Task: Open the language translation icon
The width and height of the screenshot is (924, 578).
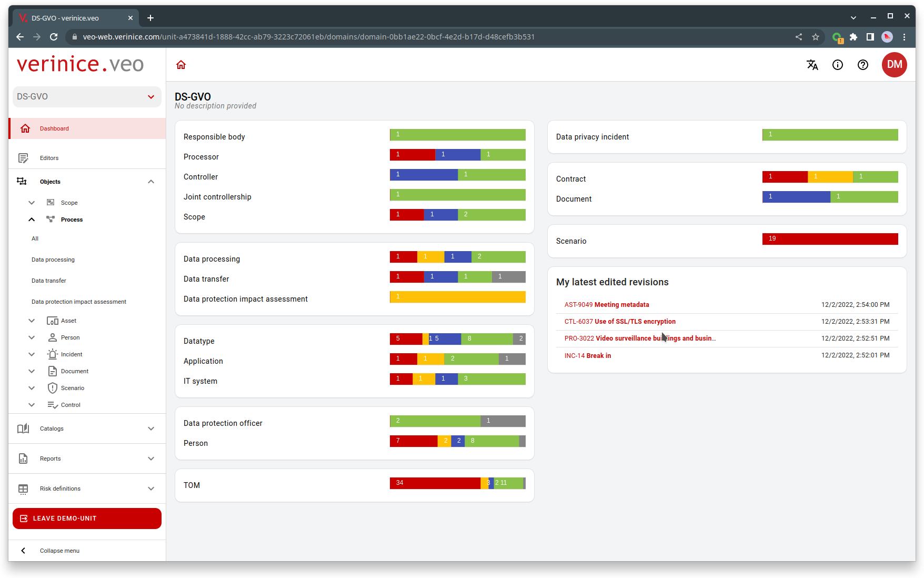Action: (x=812, y=65)
